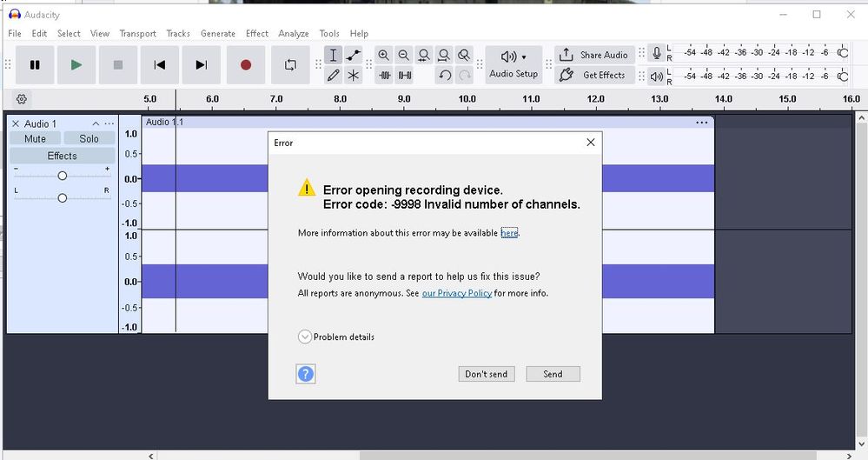Click the vertical scrollbar up arrow
868x460 pixels.
click(x=861, y=117)
